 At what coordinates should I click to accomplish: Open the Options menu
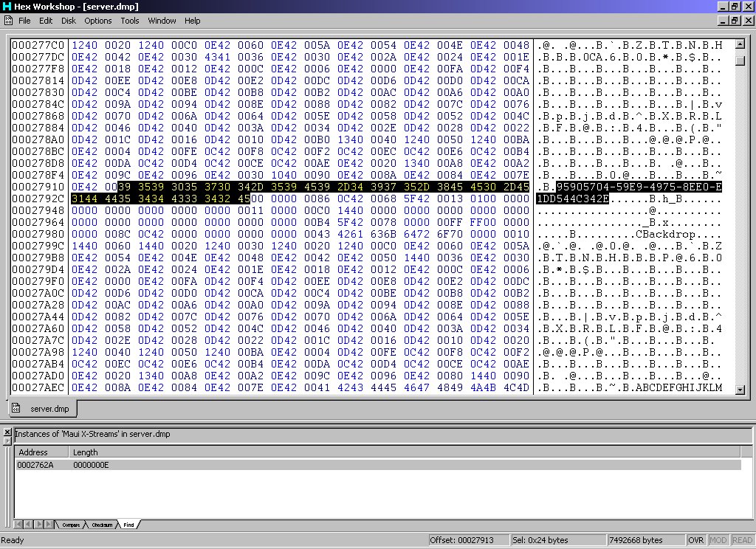98,21
